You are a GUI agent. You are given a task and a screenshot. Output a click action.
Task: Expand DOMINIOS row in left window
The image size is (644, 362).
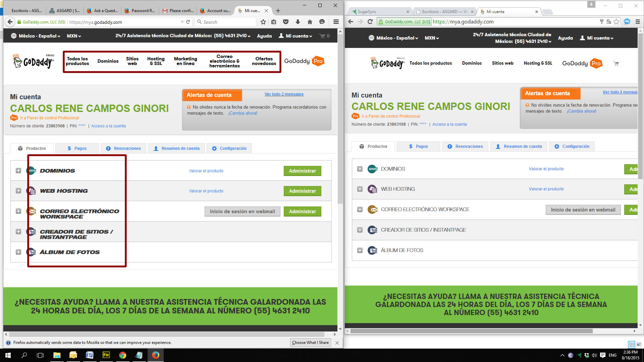coord(18,171)
